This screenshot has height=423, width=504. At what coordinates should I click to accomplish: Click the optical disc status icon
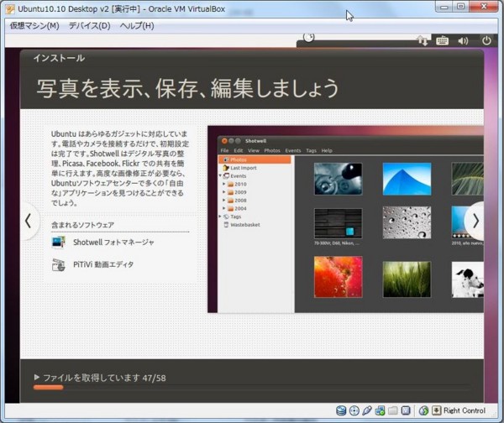pyautogui.click(x=354, y=410)
